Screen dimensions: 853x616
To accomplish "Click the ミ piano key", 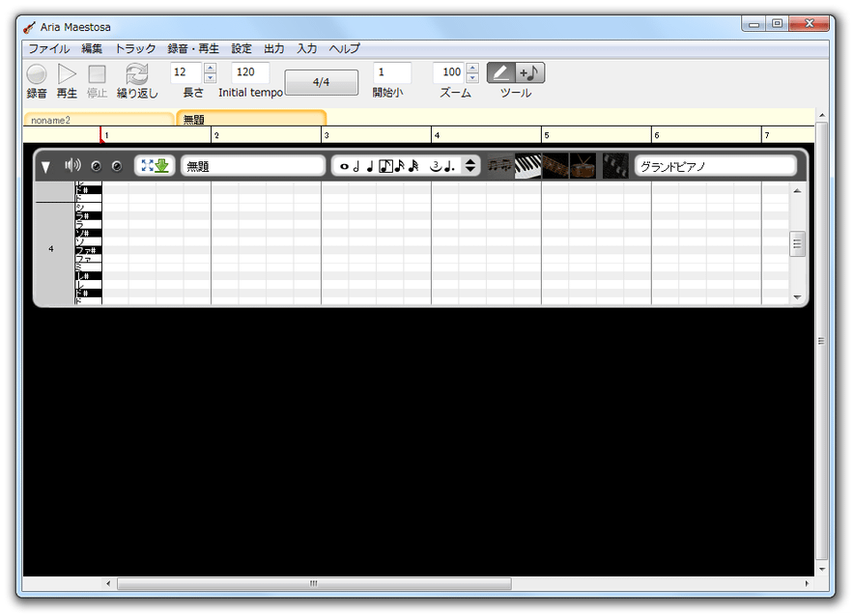I will pos(88,267).
